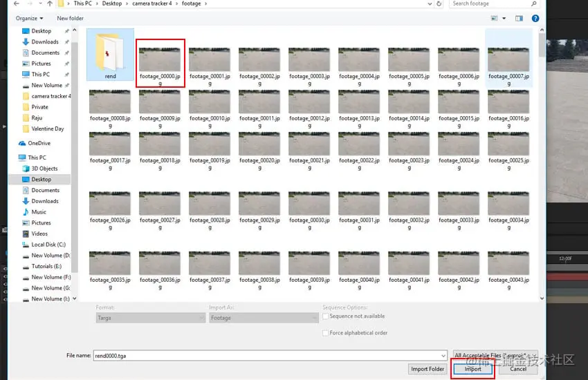Open the Raju folder in sidebar
Viewport: 588px width, 380px height.
click(37, 118)
